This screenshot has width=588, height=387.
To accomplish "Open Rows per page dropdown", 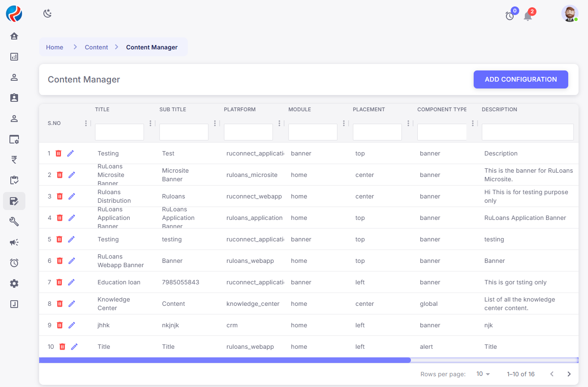I will point(483,374).
